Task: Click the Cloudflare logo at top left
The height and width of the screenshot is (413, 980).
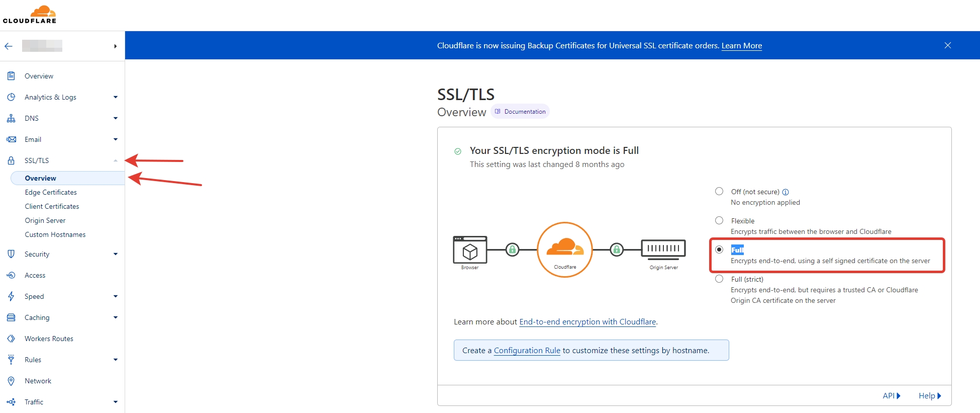Action: [30, 15]
